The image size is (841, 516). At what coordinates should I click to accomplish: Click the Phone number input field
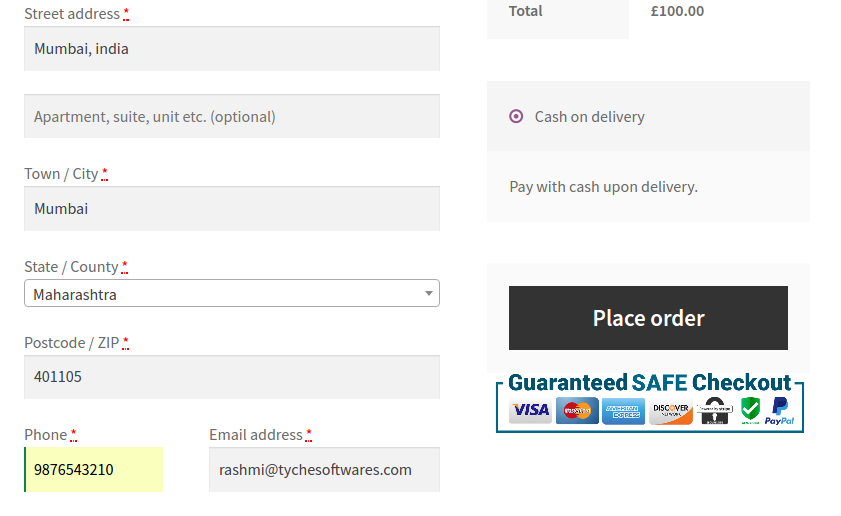click(93, 470)
